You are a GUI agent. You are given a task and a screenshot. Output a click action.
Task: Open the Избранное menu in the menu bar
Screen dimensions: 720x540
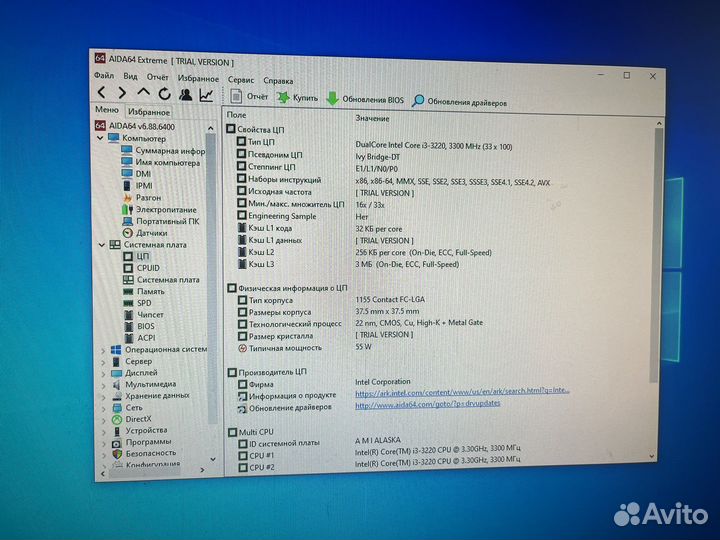198,79
